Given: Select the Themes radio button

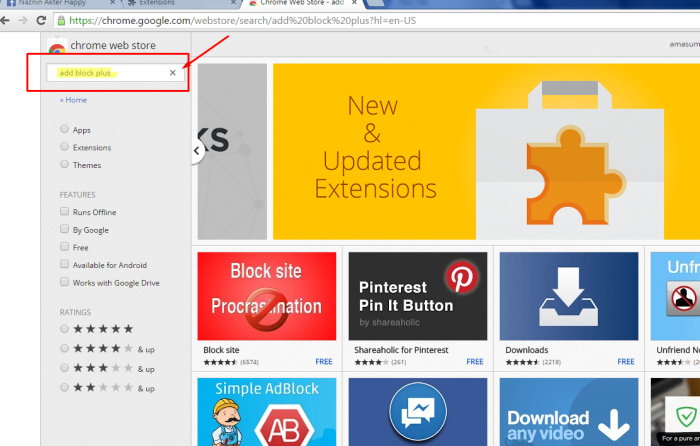Looking at the screenshot, I should point(64,164).
